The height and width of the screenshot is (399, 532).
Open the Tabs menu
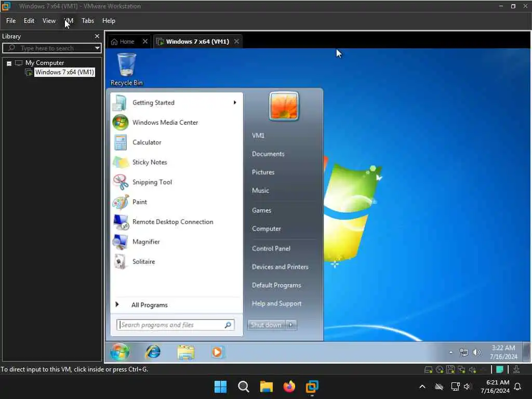[x=87, y=21]
